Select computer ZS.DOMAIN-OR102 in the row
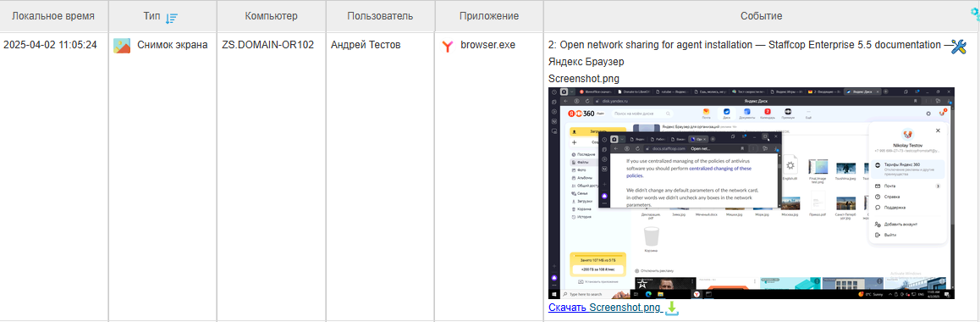980x322 pixels. click(268, 45)
